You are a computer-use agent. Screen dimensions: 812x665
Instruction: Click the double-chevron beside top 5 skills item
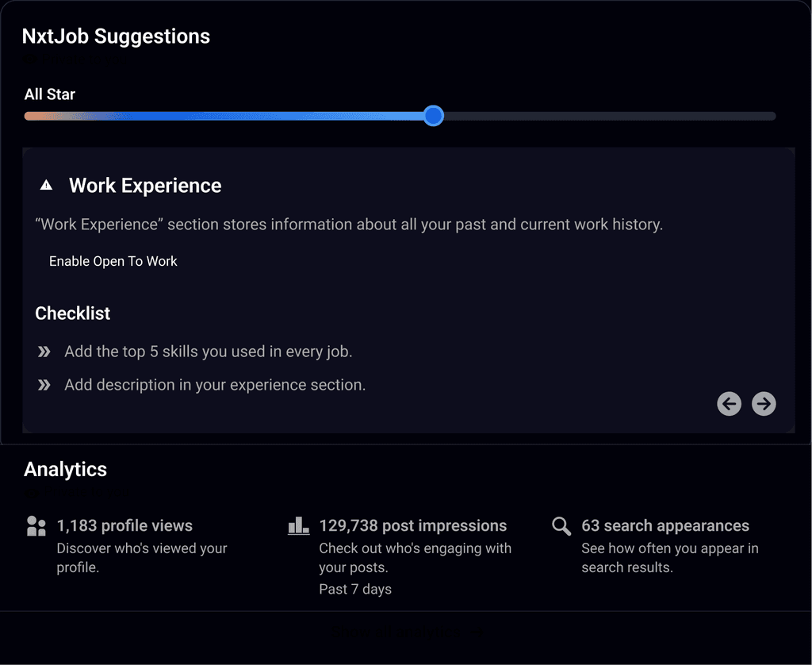(x=44, y=351)
